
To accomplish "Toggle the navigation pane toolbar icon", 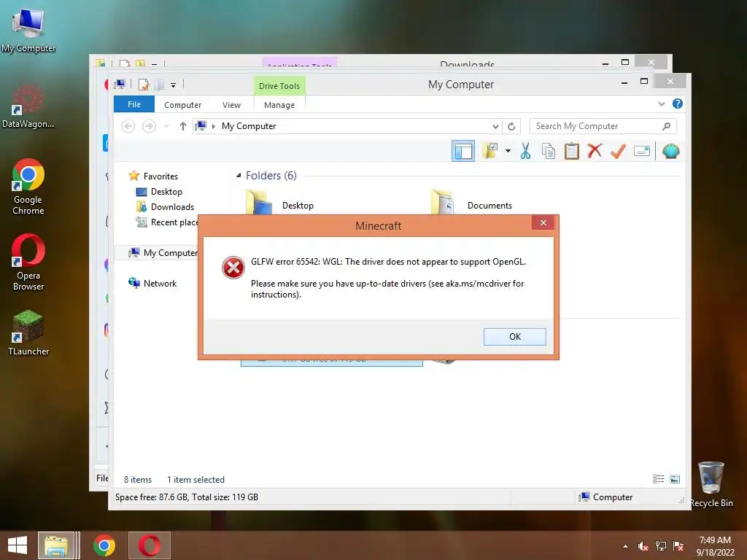I will pyautogui.click(x=463, y=152).
